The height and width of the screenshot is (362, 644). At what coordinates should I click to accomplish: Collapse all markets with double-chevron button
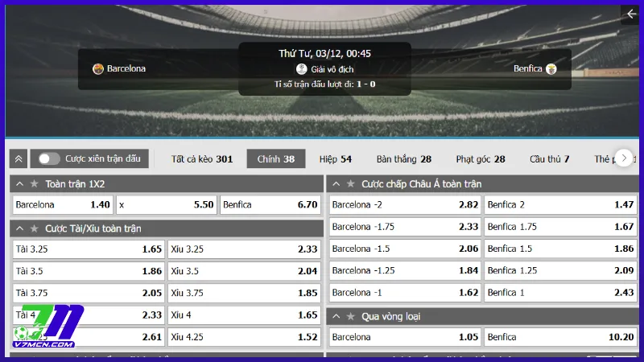pyautogui.click(x=19, y=159)
